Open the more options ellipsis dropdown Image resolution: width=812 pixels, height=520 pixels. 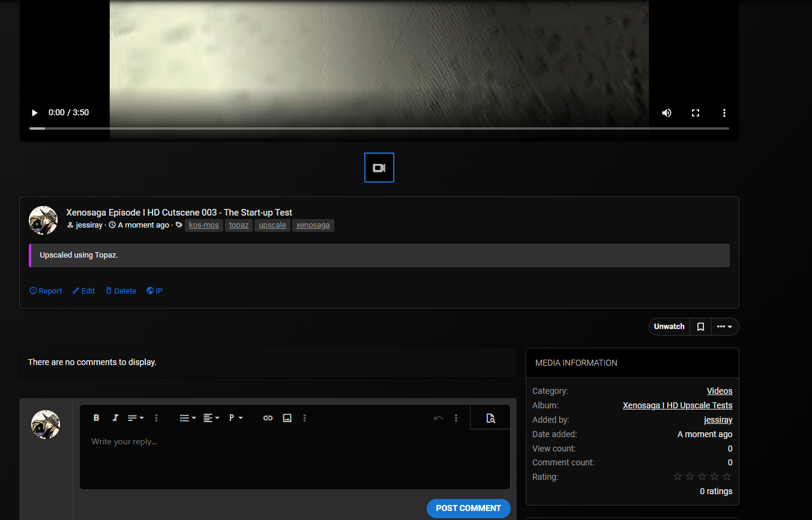[x=724, y=327]
